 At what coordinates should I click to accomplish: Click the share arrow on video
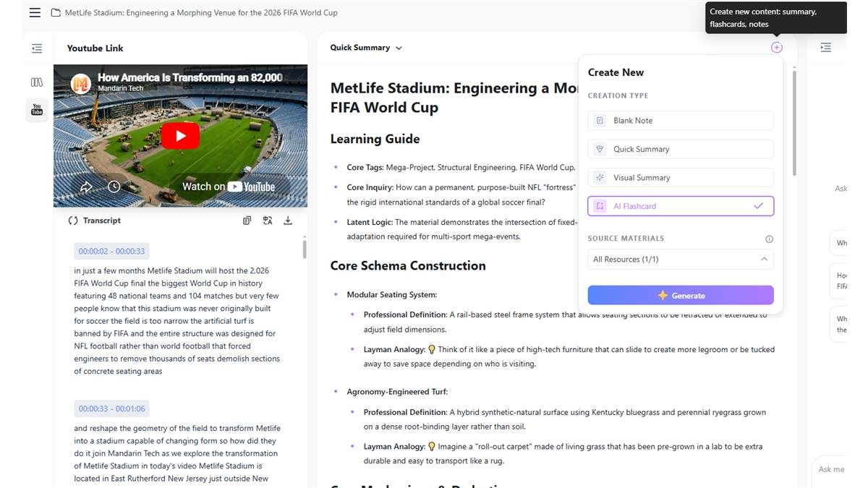coord(86,187)
